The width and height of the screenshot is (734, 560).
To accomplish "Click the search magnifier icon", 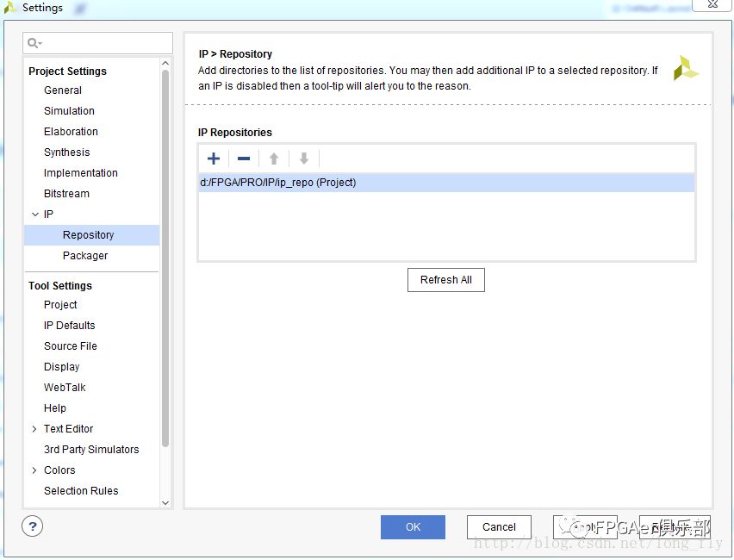I will [34, 44].
